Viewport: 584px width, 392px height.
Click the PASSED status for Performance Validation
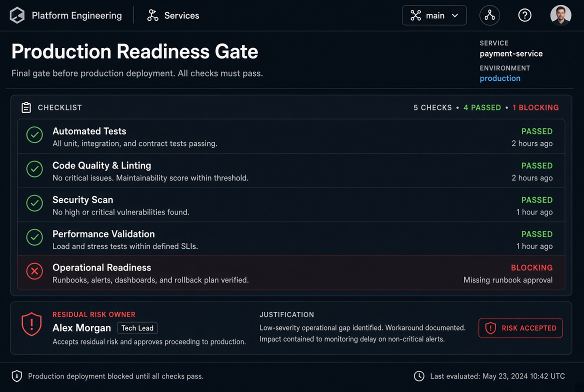coord(536,234)
